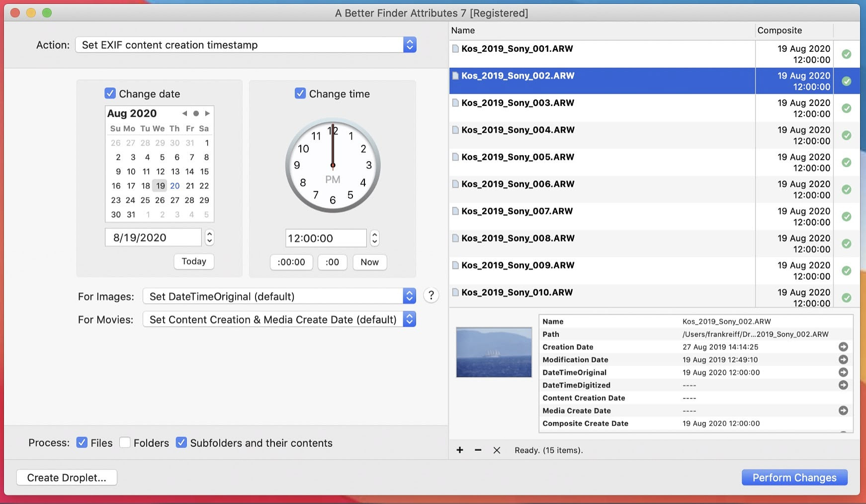Click the date field stepper arrows

coord(209,238)
